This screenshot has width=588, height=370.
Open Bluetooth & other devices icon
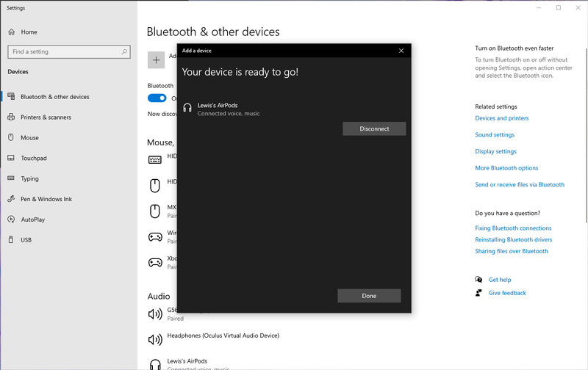pos(11,96)
